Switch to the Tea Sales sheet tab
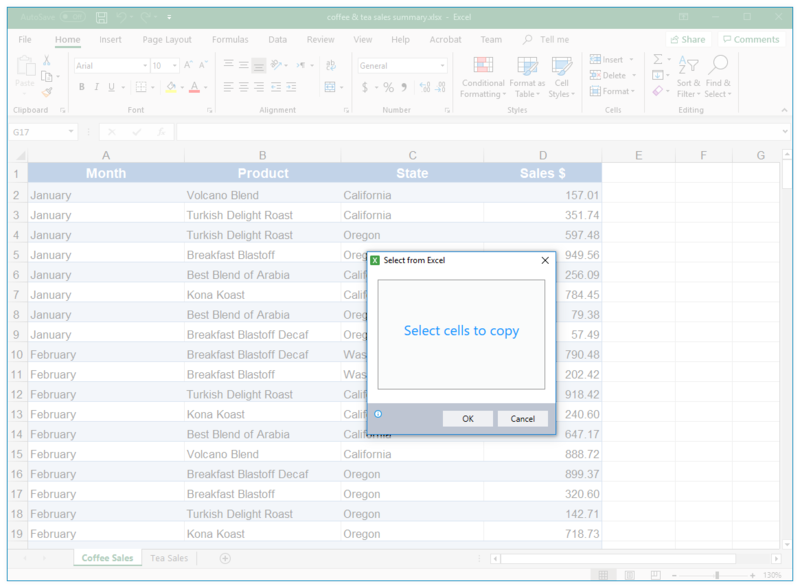800x588 pixels. point(169,557)
